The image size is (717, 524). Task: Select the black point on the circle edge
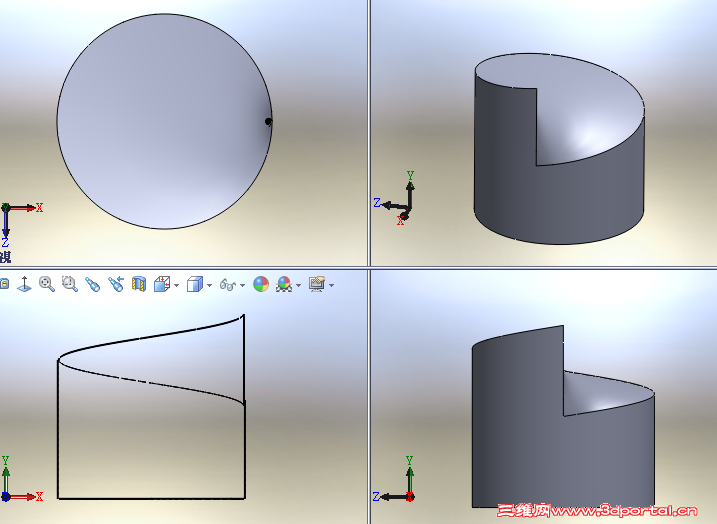point(268,122)
